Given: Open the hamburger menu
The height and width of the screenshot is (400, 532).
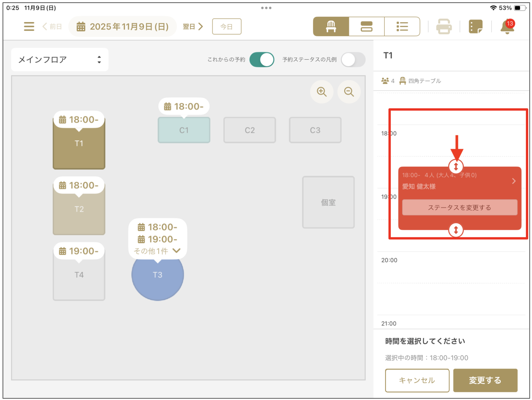Looking at the screenshot, I should point(29,26).
